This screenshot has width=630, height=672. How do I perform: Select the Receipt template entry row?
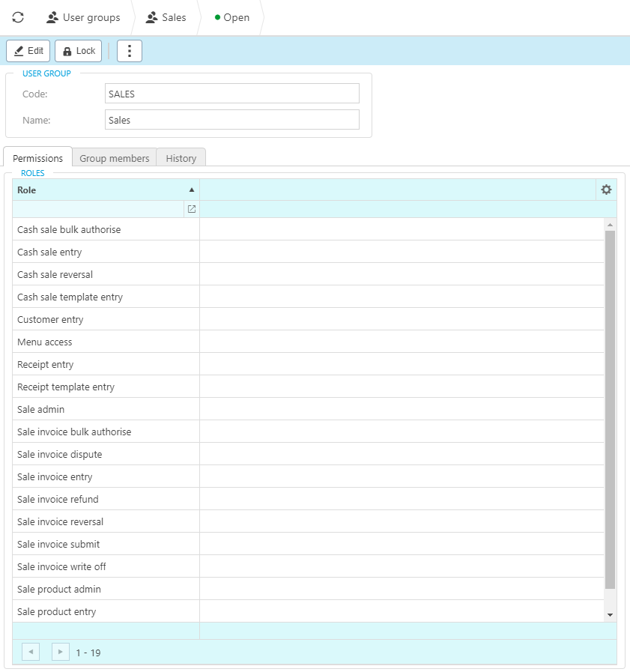pyautogui.click(x=308, y=387)
